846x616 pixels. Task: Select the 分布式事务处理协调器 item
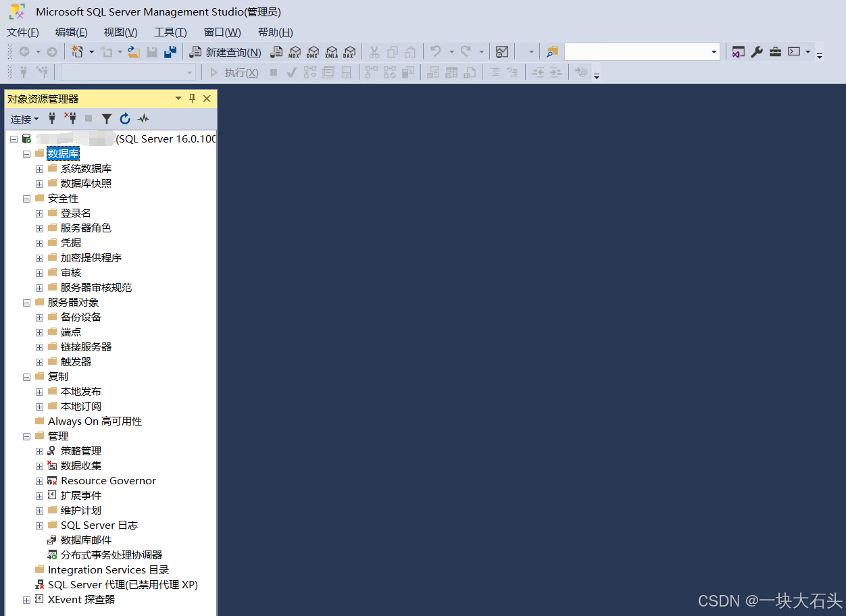point(111,555)
